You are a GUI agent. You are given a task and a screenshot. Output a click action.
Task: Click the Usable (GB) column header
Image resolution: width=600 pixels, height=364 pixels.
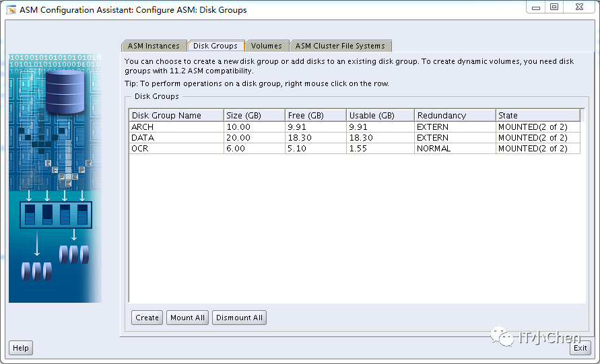click(380, 116)
